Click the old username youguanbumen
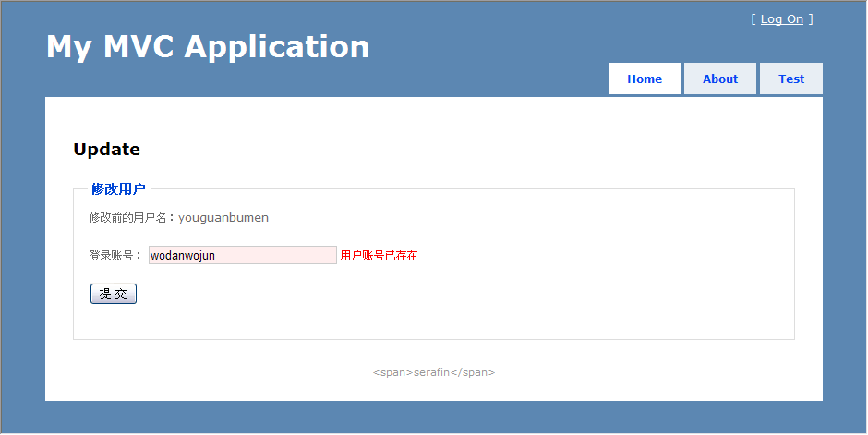868x435 pixels. [223, 218]
